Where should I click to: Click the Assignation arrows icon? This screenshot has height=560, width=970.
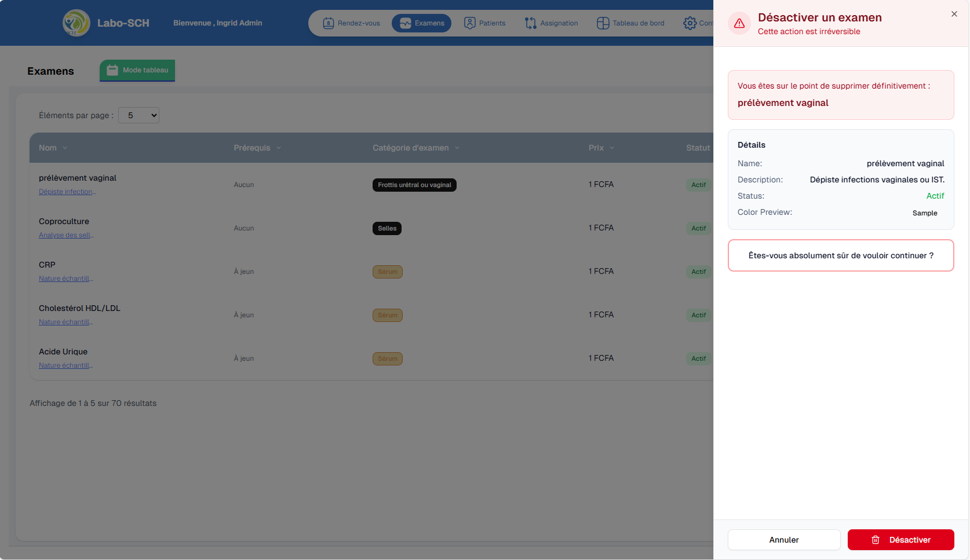point(530,23)
